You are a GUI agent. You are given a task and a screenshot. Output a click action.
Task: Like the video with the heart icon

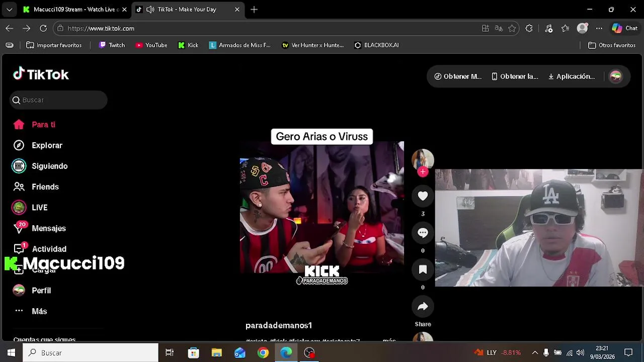click(423, 196)
